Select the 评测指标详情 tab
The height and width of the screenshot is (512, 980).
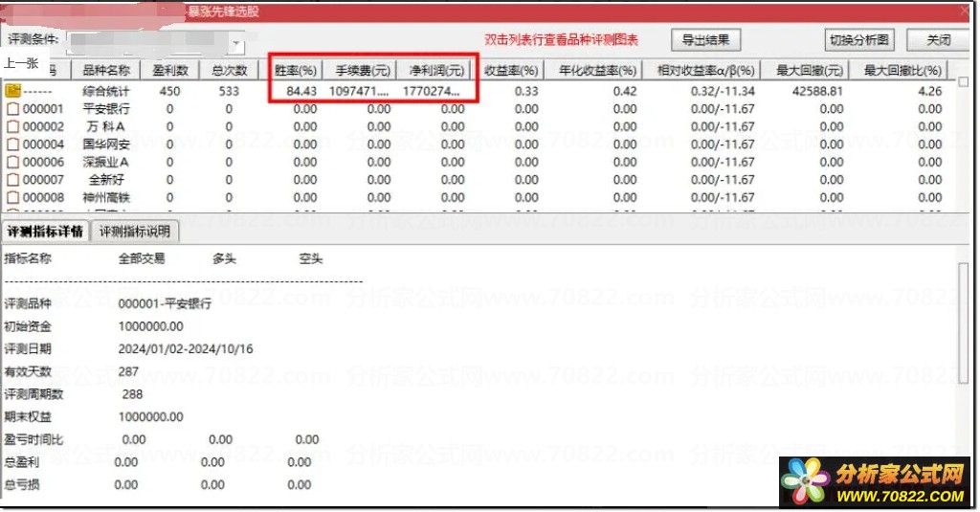[45, 232]
